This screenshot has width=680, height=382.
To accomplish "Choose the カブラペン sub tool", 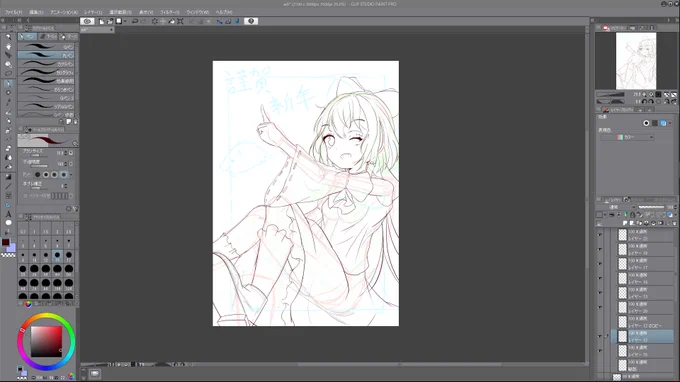I will click(x=46, y=63).
